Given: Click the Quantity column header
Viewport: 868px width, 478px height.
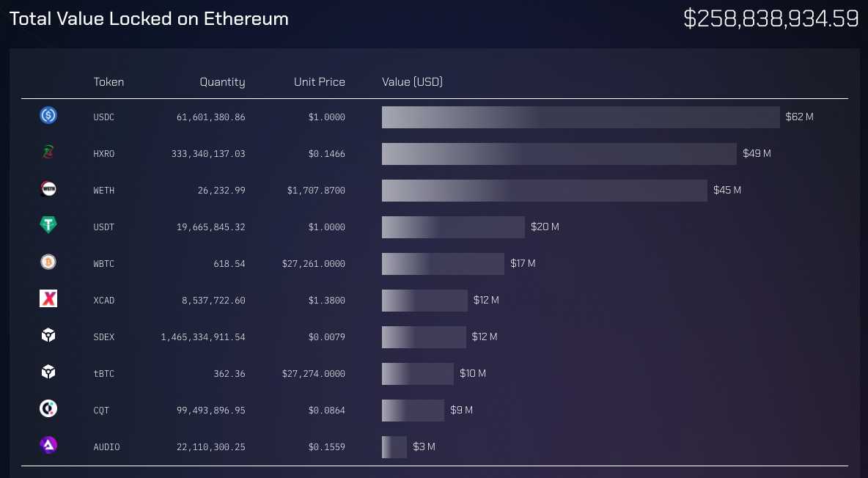Looking at the screenshot, I should 222,82.
